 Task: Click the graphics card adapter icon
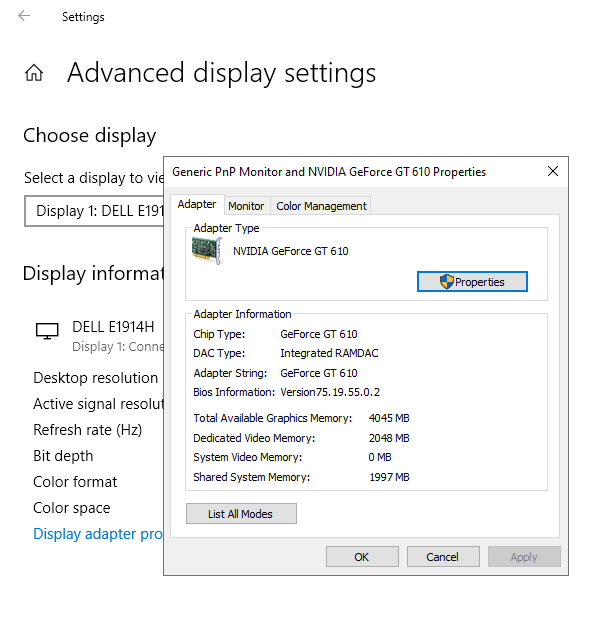pos(207,250)
